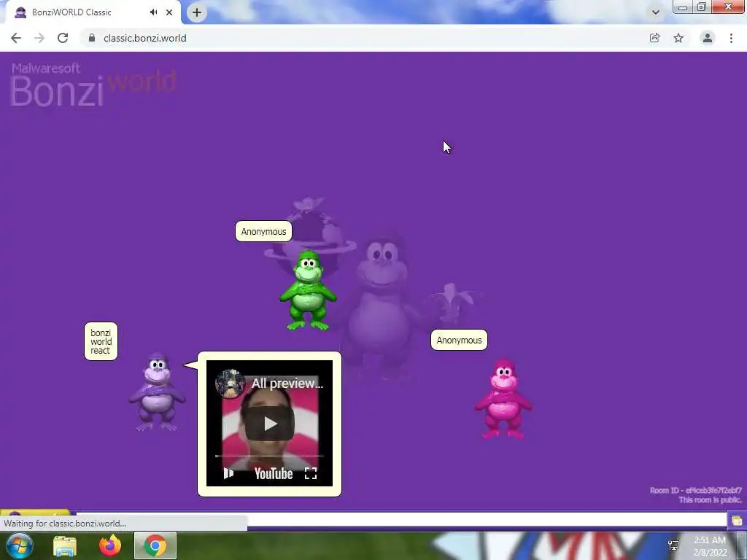This screenshot has height=560, width=747.
Task: Open the 'All preview...' video title
Action: pos(287,384)
